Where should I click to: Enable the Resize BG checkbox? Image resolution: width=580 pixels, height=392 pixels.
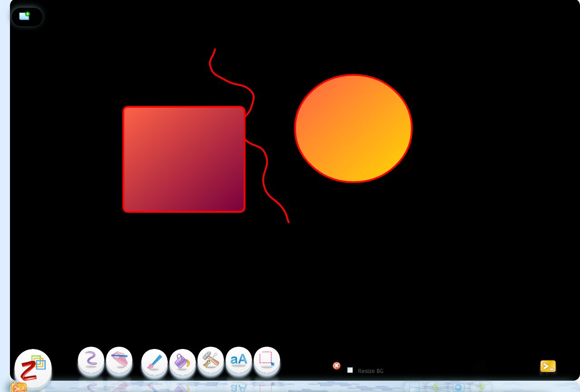tap(350, 370)
